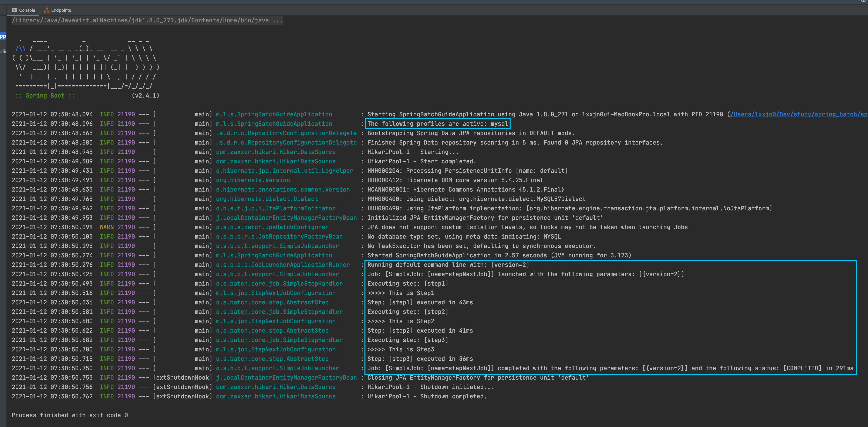Click 'Closing JPA EntityManagerFactory for persistence unit' message
868x427 pixels.
tap(478, 378)
